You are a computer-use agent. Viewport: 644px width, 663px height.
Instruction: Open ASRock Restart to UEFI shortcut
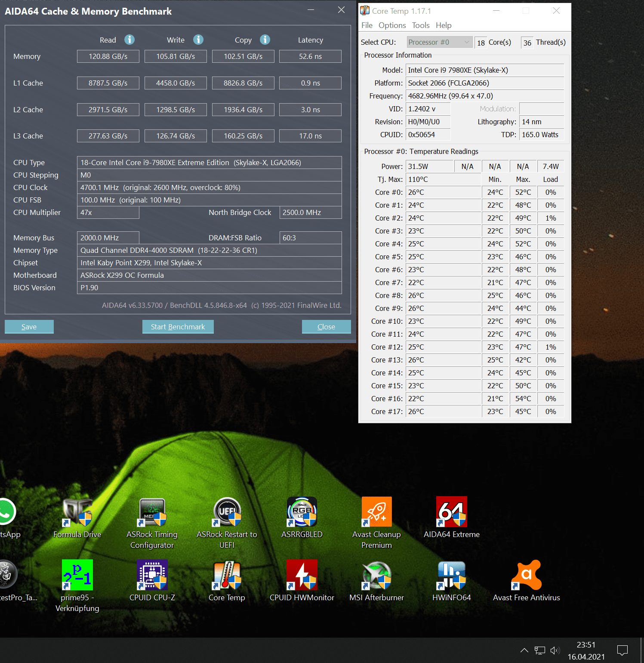(x=227, y=523)
